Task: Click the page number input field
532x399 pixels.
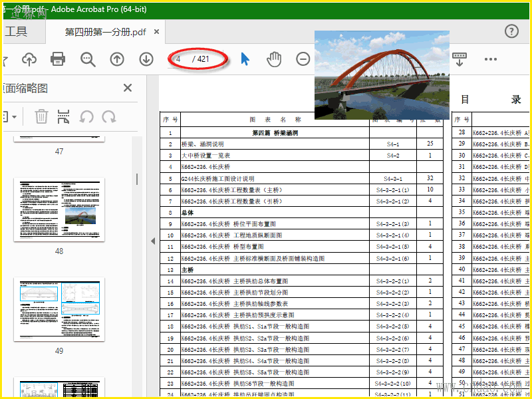Action: point(181,59)
